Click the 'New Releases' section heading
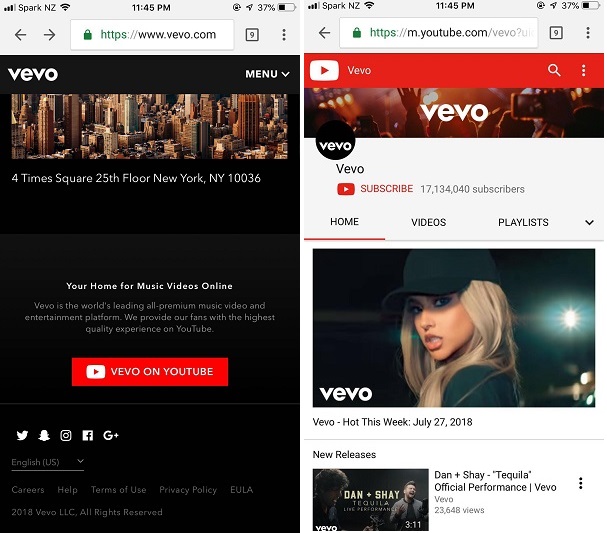 (x=344, y=454)
